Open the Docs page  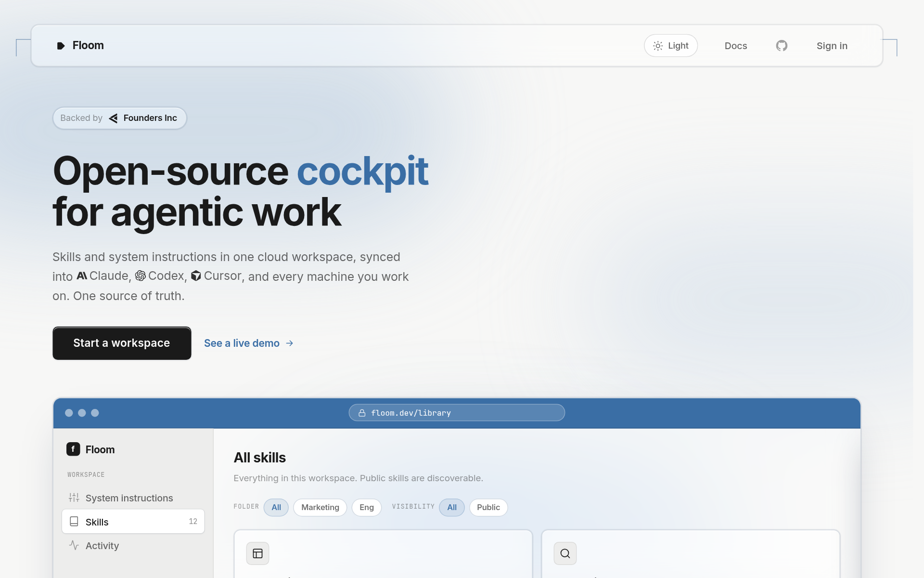pyautogui.click(x=736, y=46)
